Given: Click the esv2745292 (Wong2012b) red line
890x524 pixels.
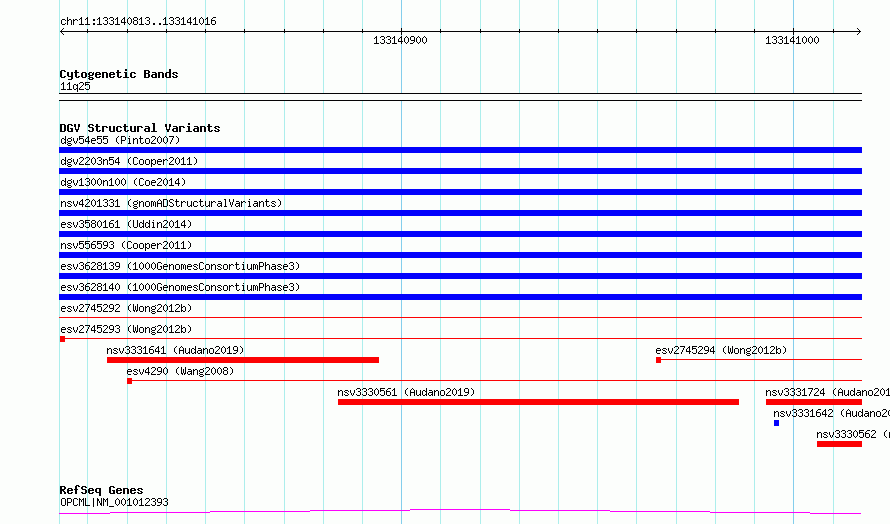Looking at the screenshot, I should (460, 317).
